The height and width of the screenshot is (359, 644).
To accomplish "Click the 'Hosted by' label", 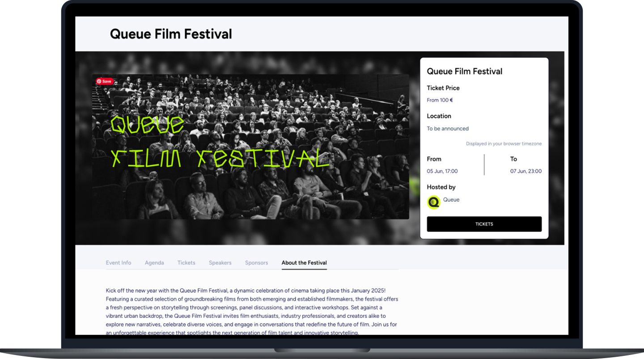I will tap(441, 187).
